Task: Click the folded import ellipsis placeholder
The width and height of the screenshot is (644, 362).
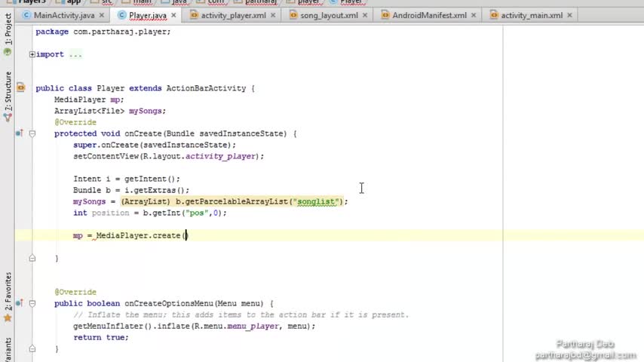Action: click(75, 54)
